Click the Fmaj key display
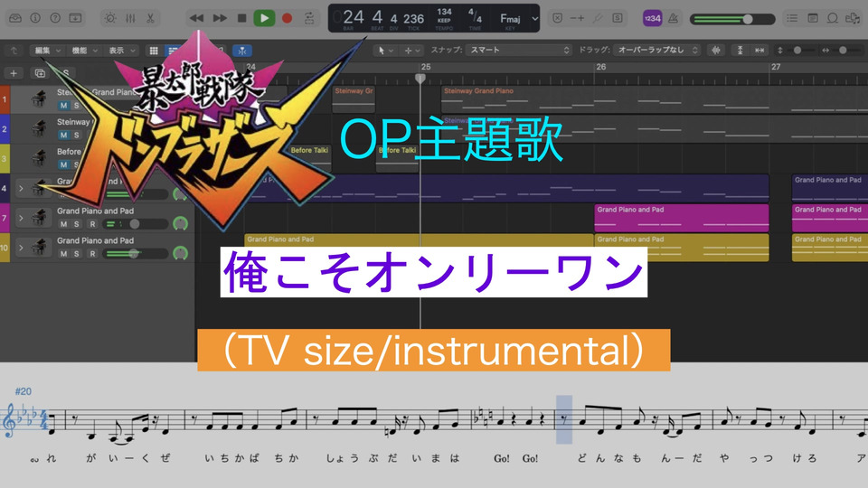 pyautogui.click(x=510, y=19)
